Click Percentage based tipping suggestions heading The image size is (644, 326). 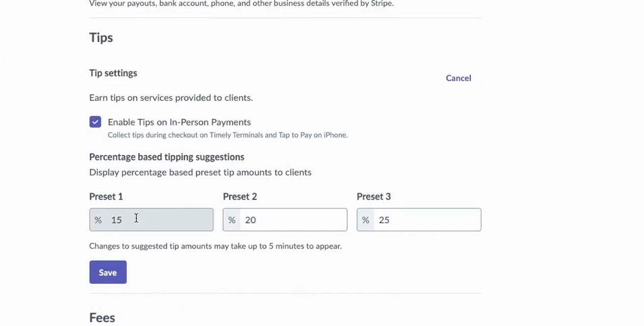coord(167,157)
